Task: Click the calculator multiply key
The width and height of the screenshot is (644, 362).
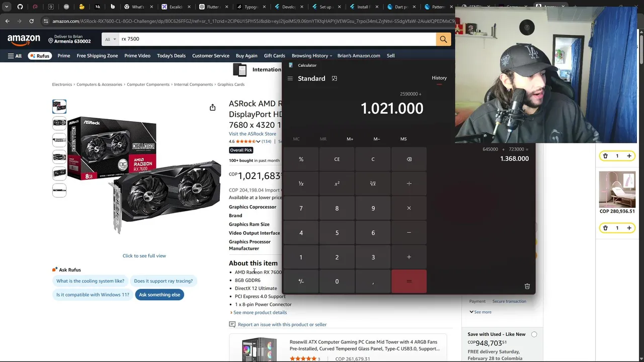Action: pyautogui.click(x=409, y=208)
